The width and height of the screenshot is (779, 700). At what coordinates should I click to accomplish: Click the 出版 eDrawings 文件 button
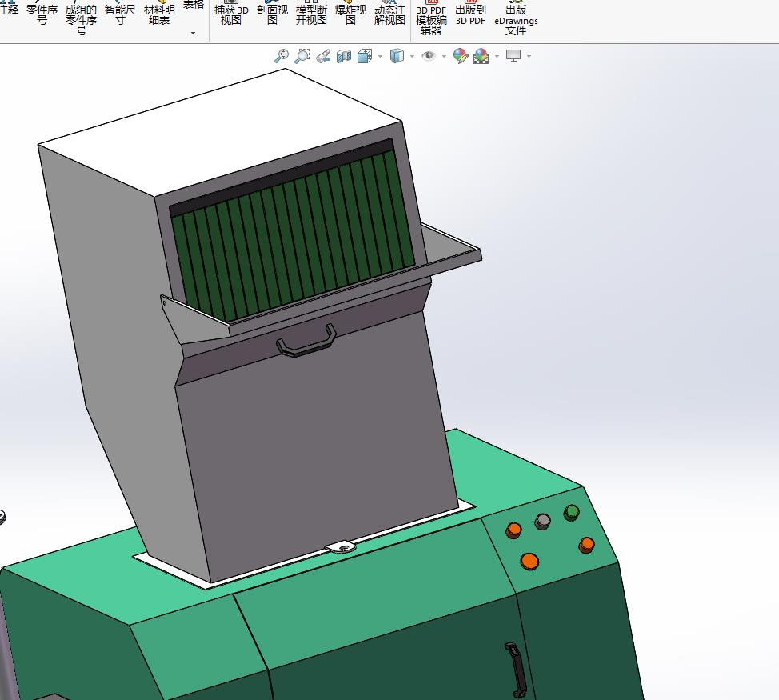pyautogui.click(x=516, y=18)
